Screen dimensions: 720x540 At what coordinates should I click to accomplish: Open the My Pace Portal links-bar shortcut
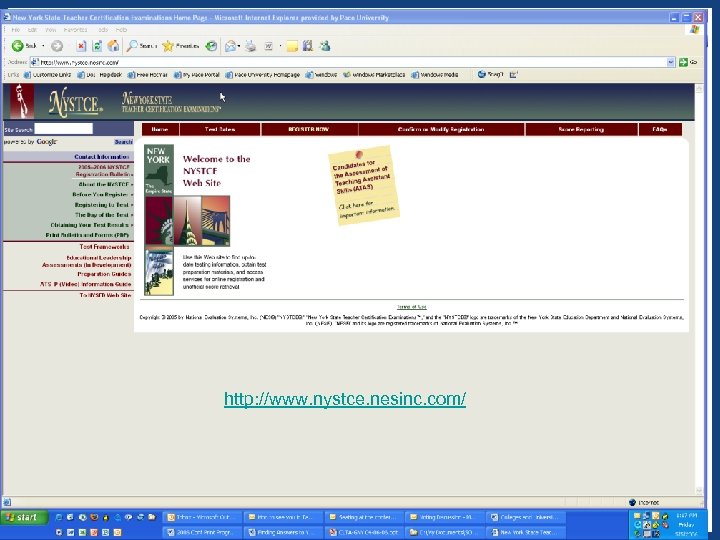click(x=197, y=74)
